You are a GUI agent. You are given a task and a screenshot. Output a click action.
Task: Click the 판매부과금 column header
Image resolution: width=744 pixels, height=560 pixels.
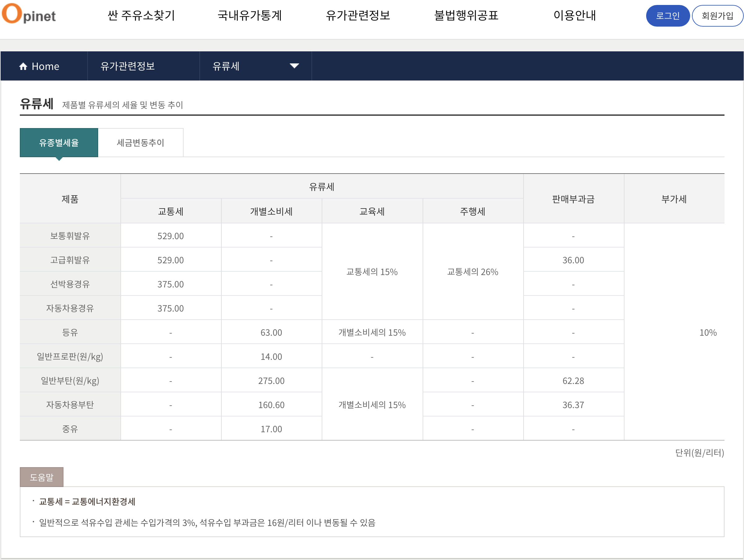click(x=573, y=199)
